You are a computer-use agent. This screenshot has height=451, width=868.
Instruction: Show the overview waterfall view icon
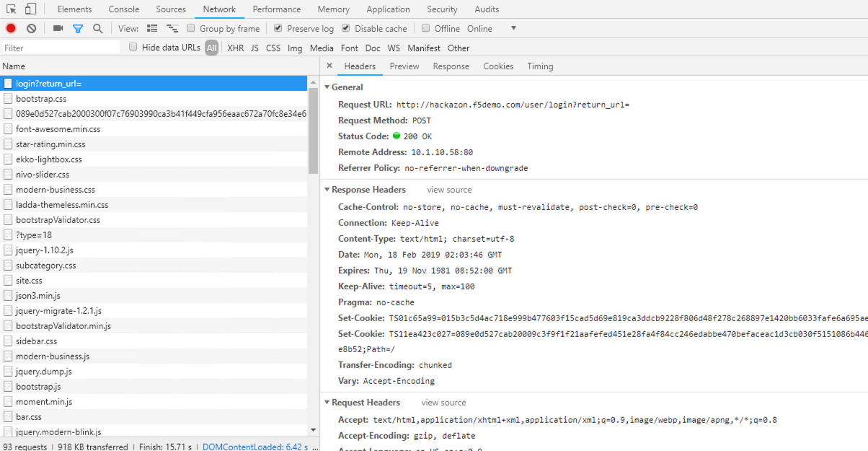[172, 28]
